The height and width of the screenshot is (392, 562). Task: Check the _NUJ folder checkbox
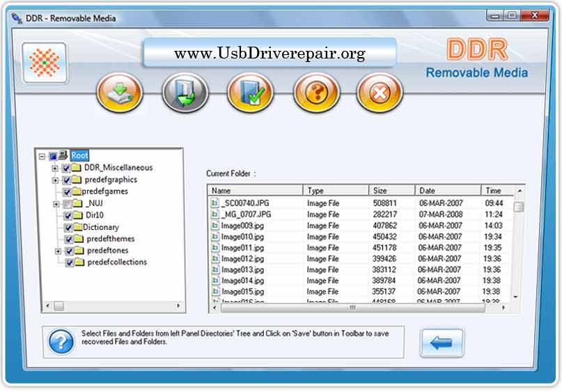(68, 204)
